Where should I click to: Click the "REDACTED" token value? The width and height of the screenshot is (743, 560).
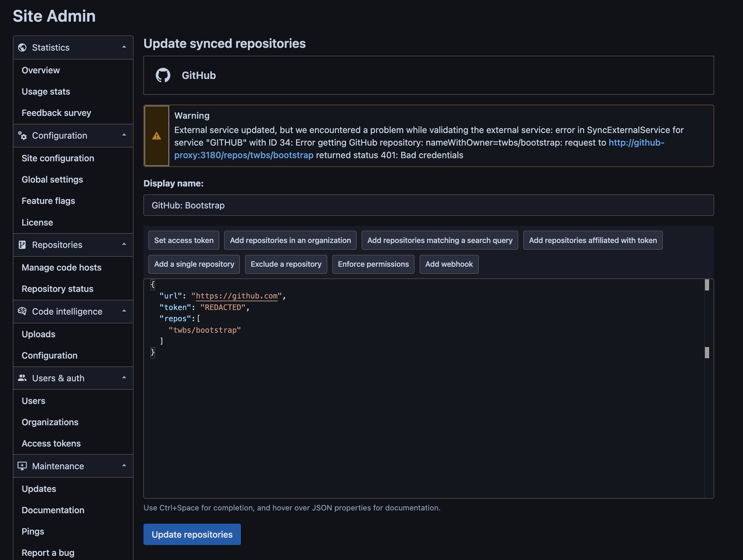pos(223,307)
